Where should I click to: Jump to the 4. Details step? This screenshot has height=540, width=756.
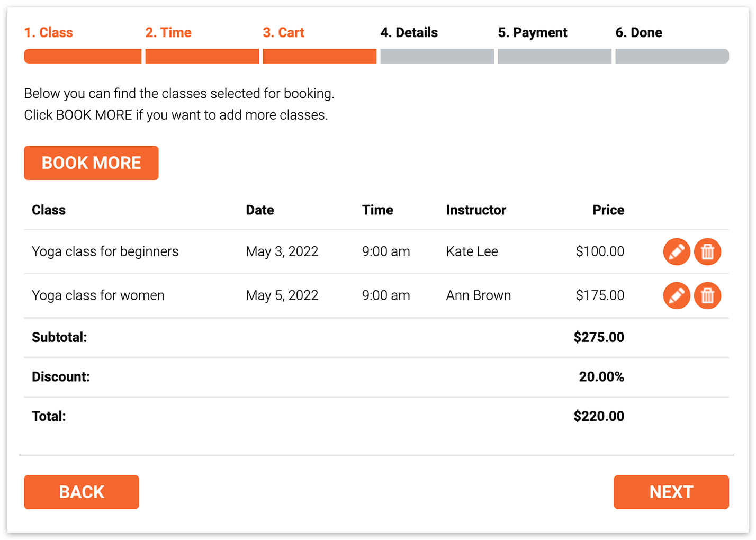pos(409,32)
